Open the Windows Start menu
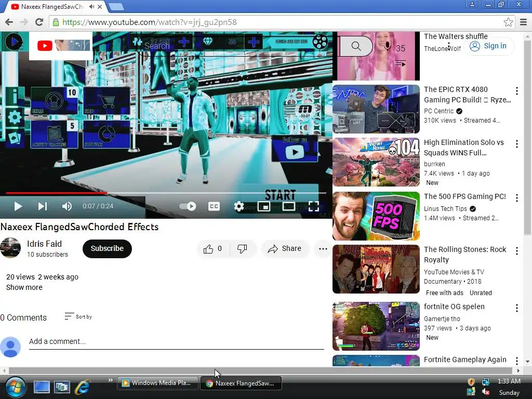 [x=15, y=387]
